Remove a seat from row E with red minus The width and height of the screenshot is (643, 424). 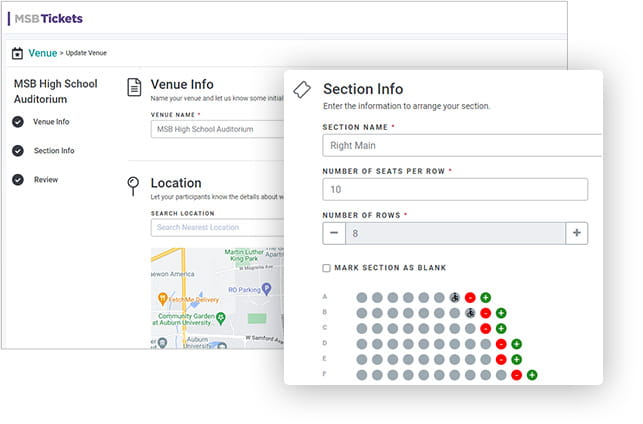click(501, 360)
